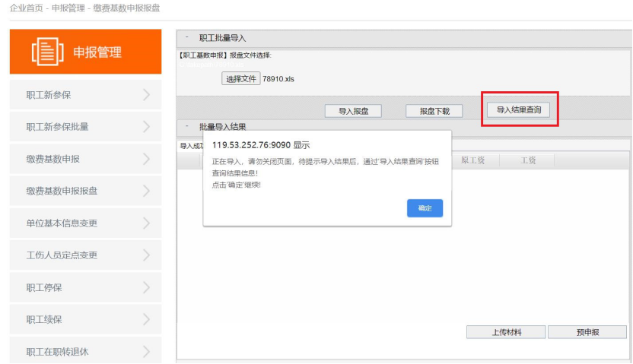The image size is (633, 364).
Task: Click the chevron icon on 职工续保 row
Action: tap(146, 319)
